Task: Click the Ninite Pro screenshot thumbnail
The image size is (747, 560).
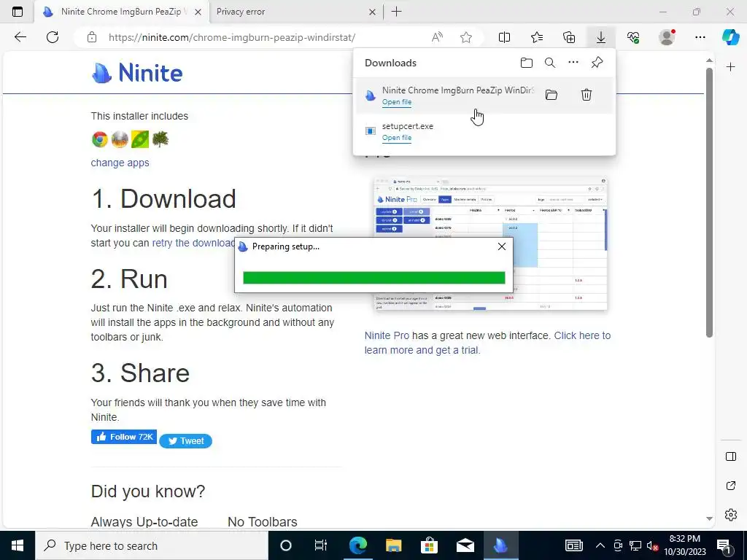Action: (491, 244)
